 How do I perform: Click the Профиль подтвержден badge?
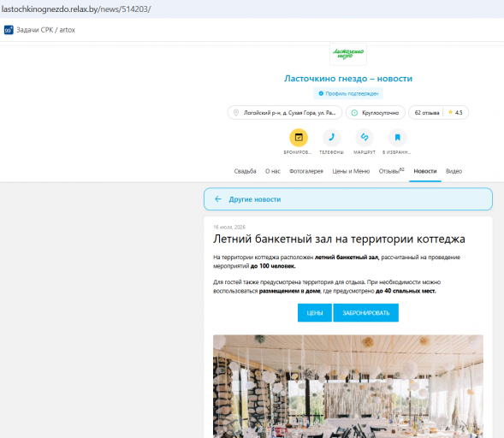click(348, 93)
